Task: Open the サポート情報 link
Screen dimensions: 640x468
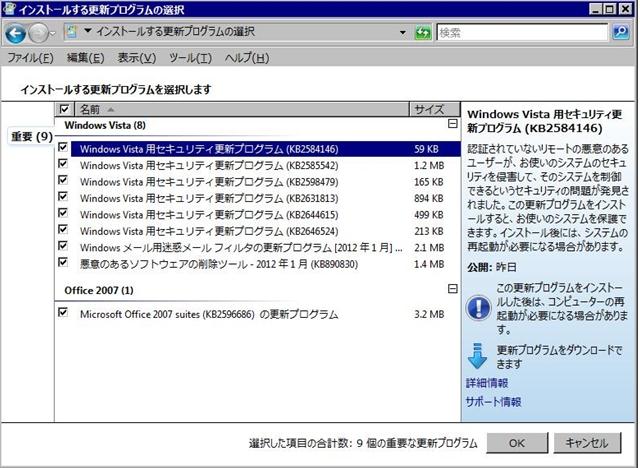Action: (x=493, y=402)
